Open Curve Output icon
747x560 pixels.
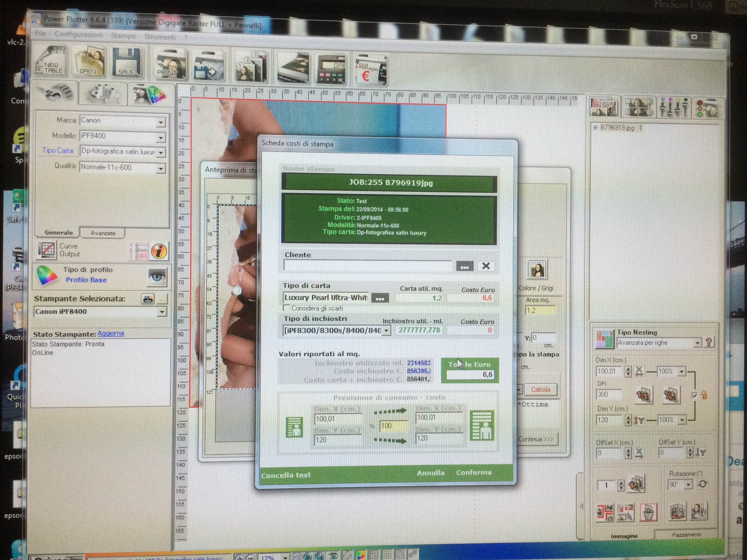[47, 250]
